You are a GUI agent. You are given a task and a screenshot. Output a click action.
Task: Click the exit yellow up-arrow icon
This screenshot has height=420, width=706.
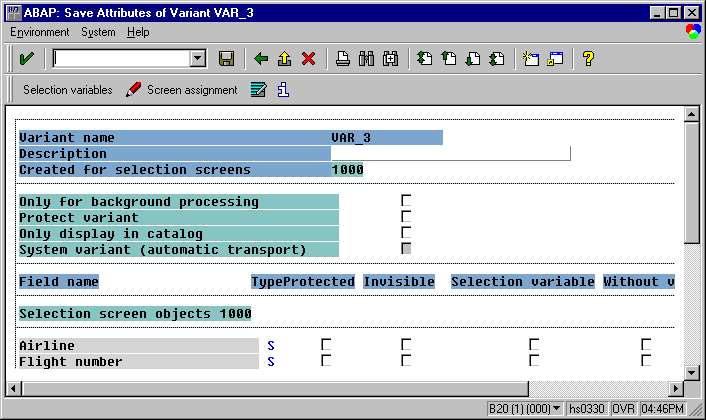point(285,59)
